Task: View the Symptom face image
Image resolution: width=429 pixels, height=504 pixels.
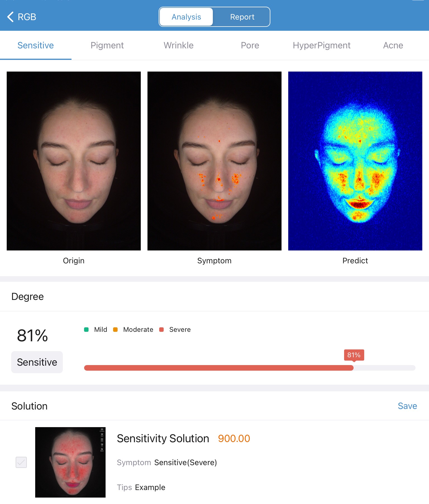Action: pos(214,161)
